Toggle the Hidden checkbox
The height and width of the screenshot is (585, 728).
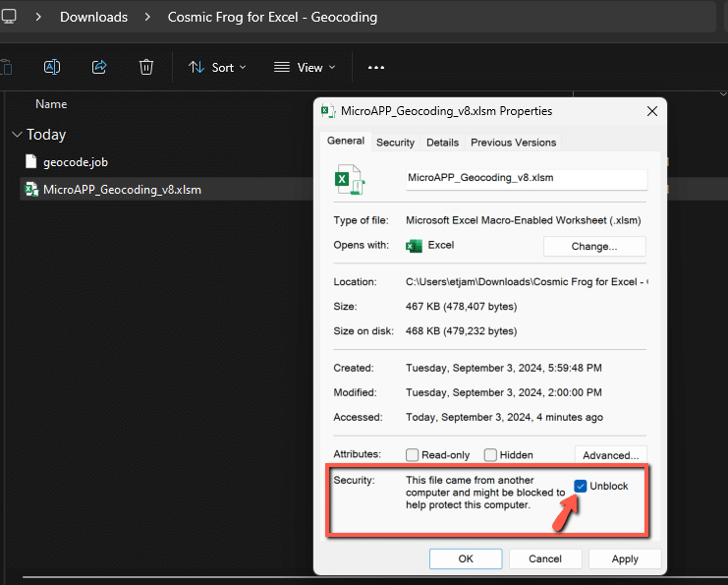tap(490, 455)
